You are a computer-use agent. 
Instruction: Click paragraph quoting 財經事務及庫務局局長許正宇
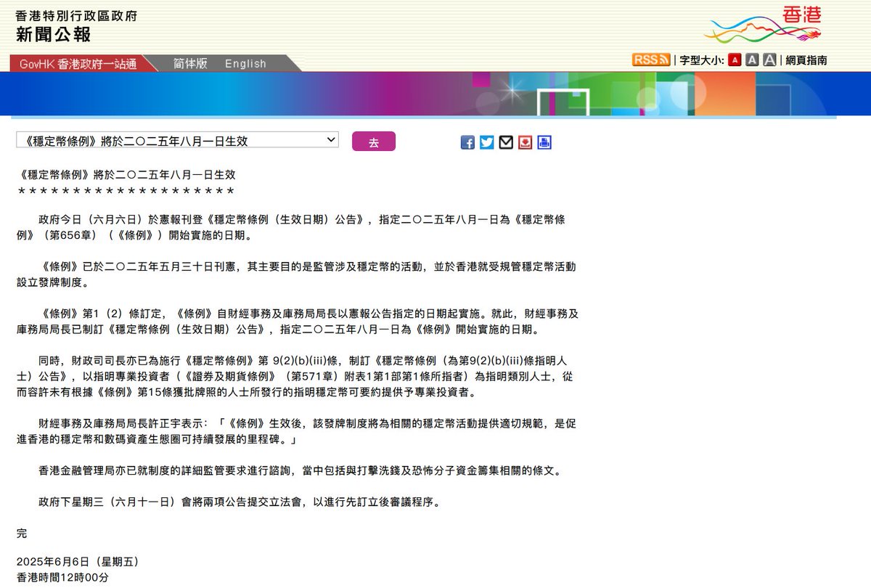(296, 431)
